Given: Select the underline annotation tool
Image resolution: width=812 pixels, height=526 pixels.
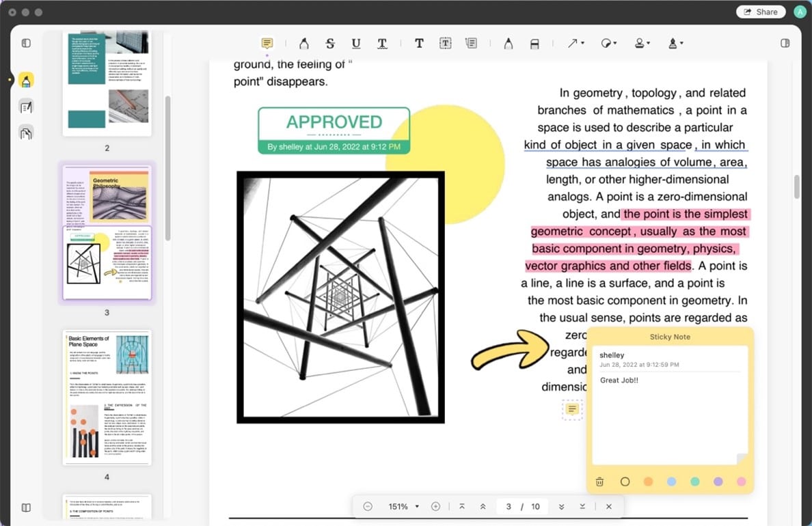Looking at the screenshot, I should pos(356,43).
